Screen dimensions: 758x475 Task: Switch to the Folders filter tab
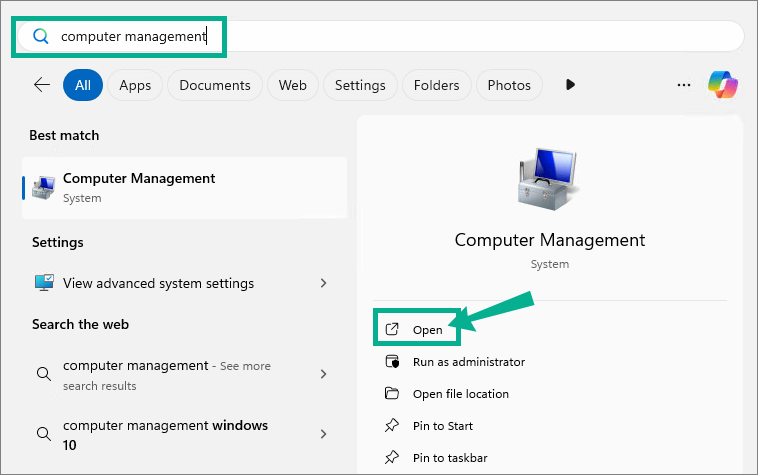click(x=437, y=85)
